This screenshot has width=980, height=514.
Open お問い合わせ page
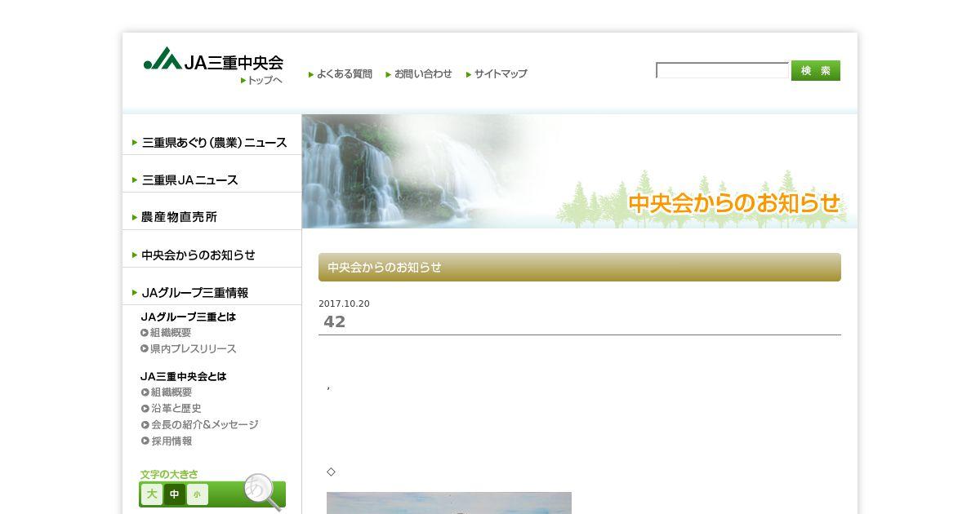click(x=419, y=73)
